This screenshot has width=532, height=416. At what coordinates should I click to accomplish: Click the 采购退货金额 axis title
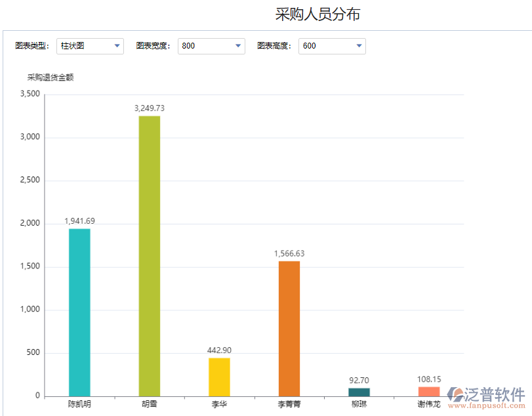click(51, 77)
